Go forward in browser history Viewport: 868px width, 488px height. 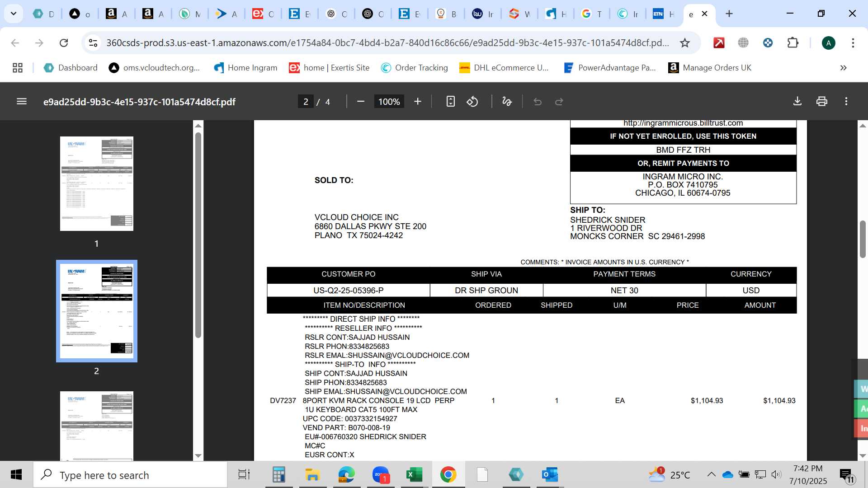pyautogui.click(x=39, y=43)
